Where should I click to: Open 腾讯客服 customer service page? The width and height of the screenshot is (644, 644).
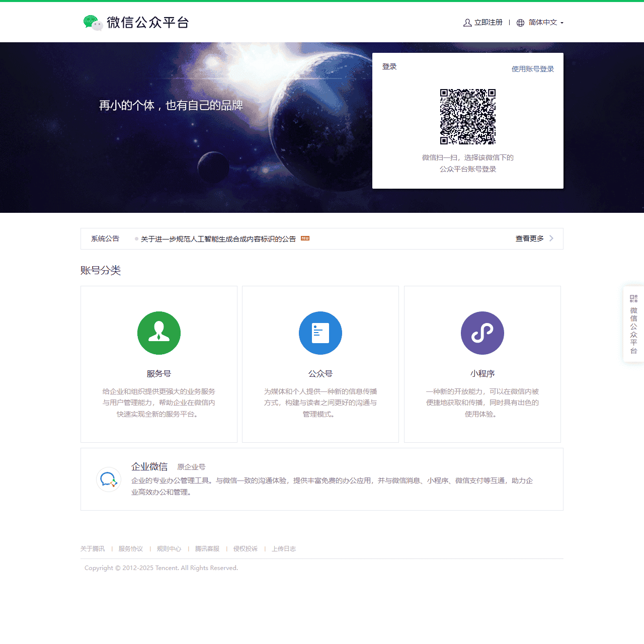pos(207,549)
